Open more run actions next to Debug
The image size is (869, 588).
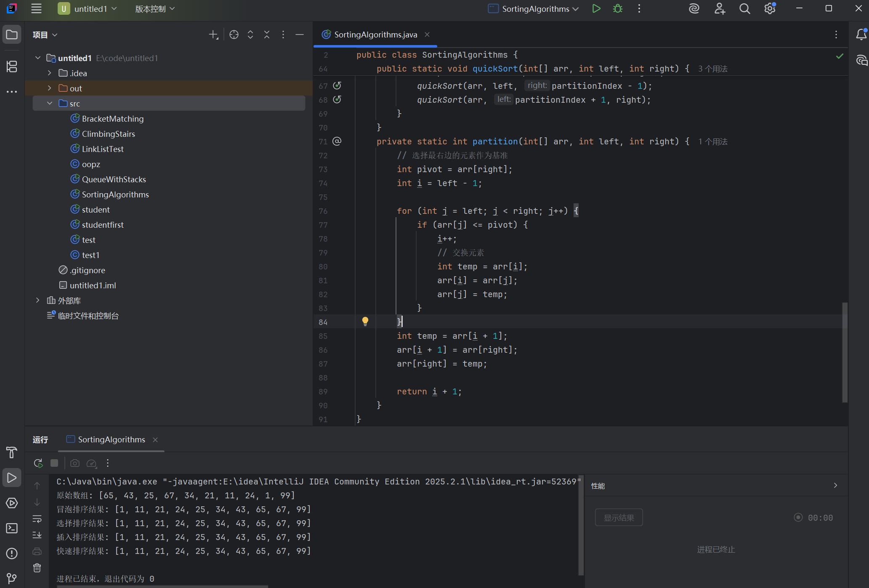(639, 8)
